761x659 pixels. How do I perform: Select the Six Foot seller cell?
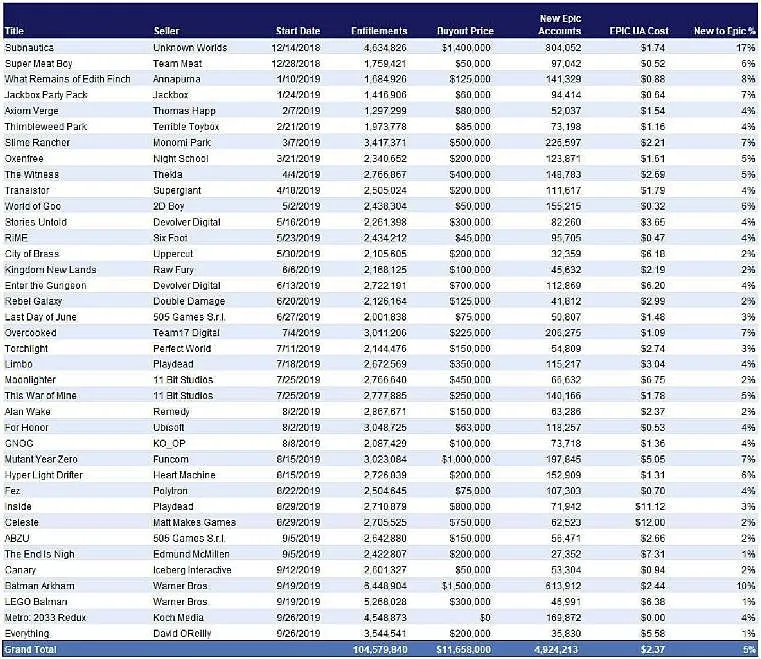pos(170,238)
